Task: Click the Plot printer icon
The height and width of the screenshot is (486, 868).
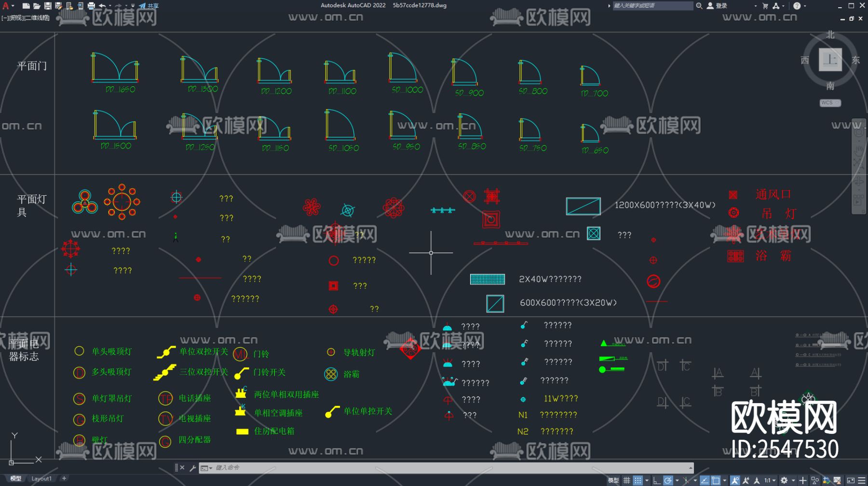Action: tap(91, 6)
